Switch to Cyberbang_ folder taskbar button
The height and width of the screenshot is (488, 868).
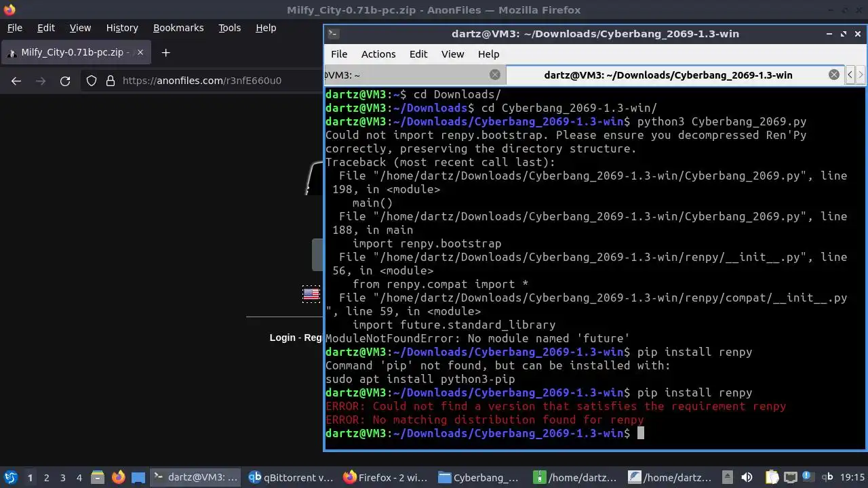click(480, 477)
